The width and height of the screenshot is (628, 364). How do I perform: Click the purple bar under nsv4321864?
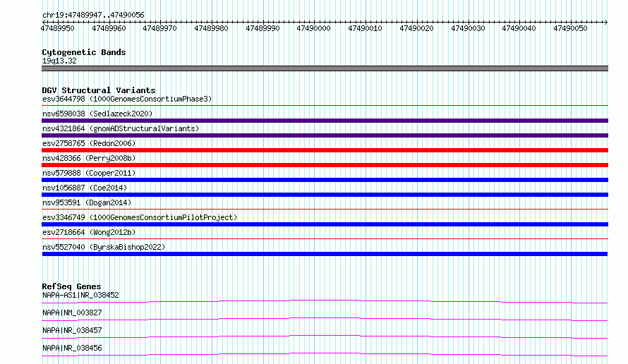point(325,135)
